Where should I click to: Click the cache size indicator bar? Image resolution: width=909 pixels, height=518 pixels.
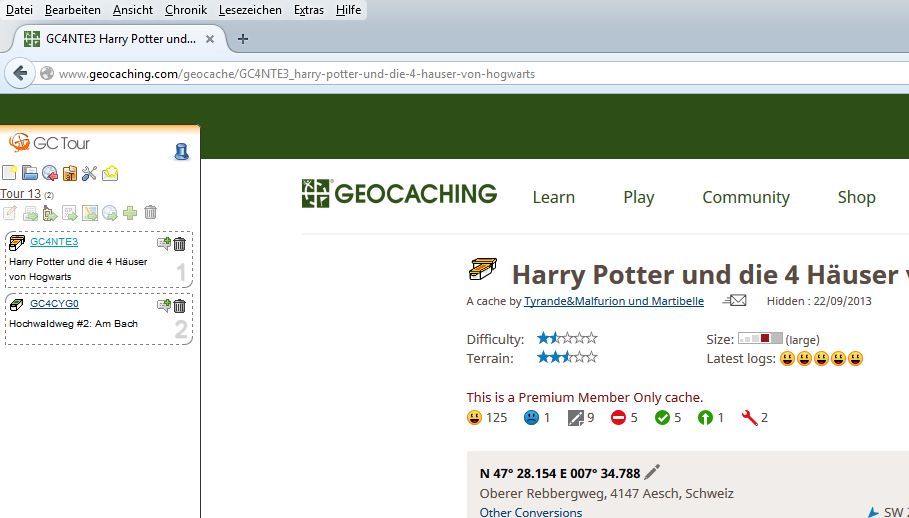(760, 338)
